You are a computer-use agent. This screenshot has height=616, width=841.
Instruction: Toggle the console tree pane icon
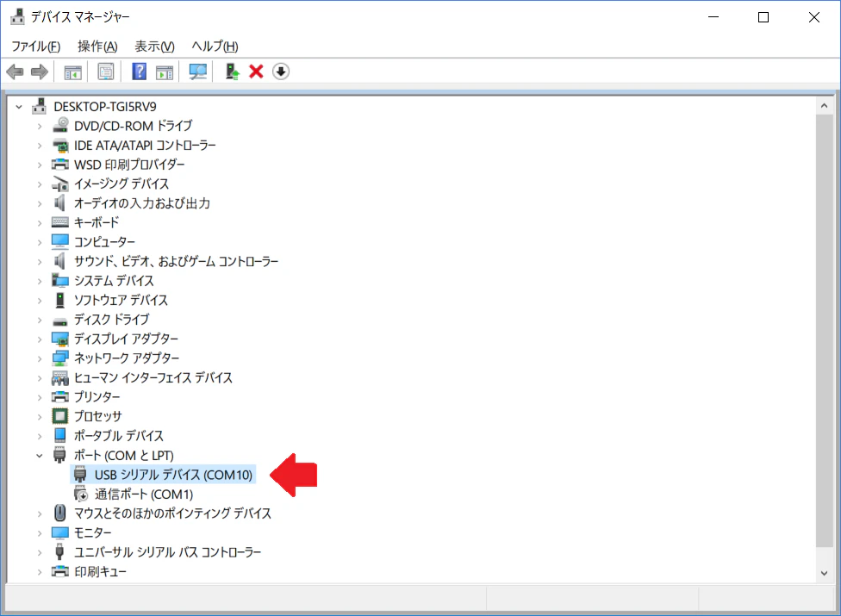73,72
